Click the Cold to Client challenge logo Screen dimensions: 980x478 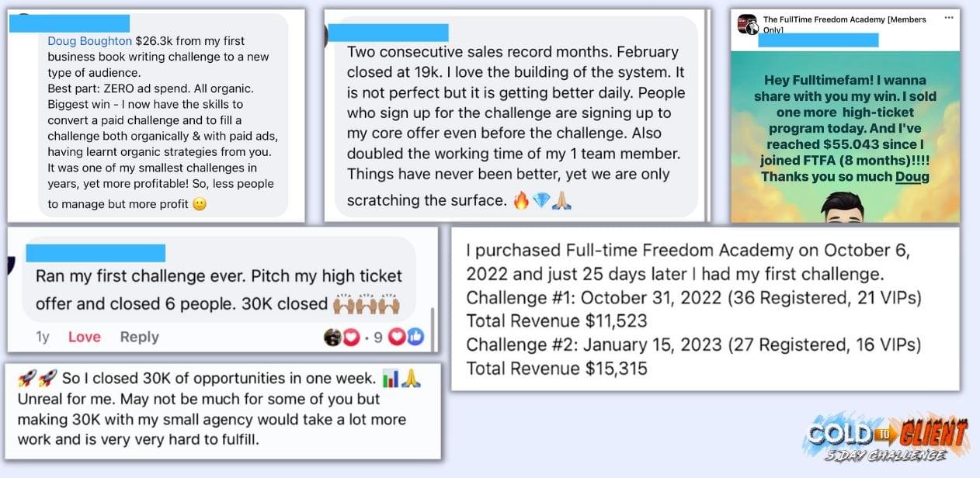(x=886, y=438)
